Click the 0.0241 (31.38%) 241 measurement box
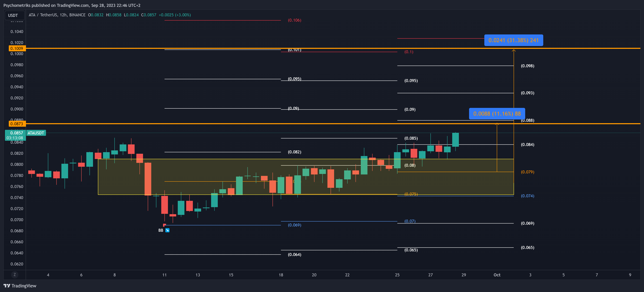Image resolution: width=644 pixels, height=292 pixels. (513, 40)
